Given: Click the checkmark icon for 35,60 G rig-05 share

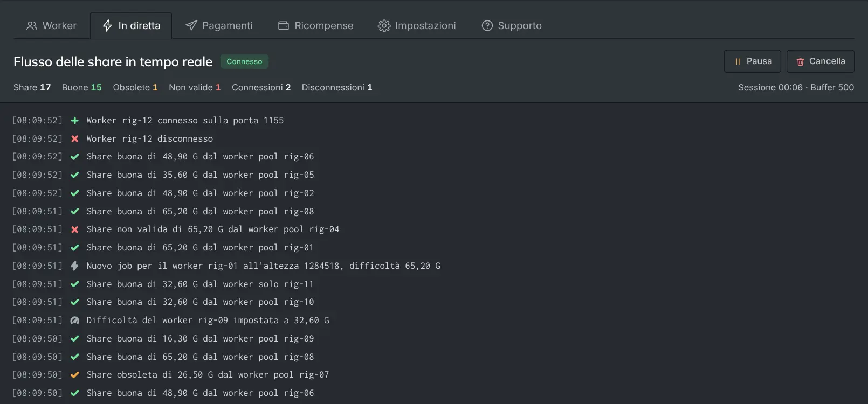Looking at the screenshot, I should pos(75,175).
